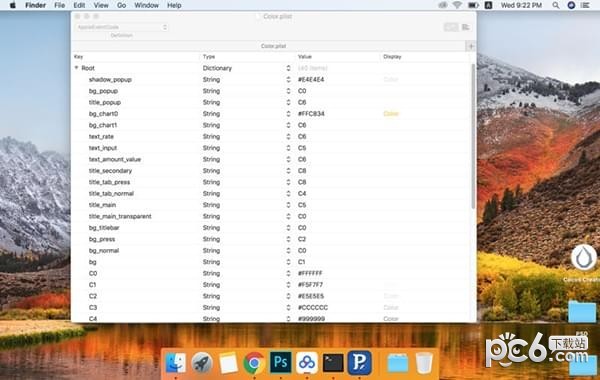Launch Google Chrome from the dock

click(254, 362)
